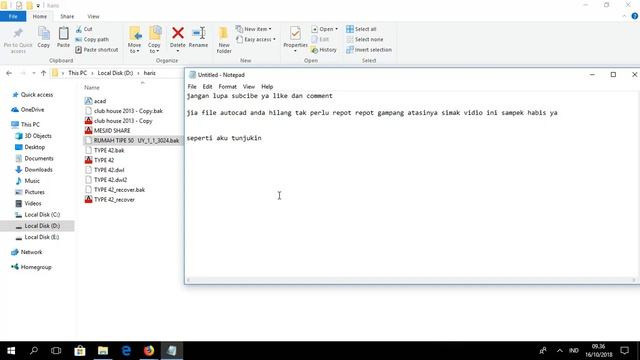This screenshot has height=360, width=640.
Task: Create a New folder from ribbon
Action: pyautogui.click(x=224, y=40)
